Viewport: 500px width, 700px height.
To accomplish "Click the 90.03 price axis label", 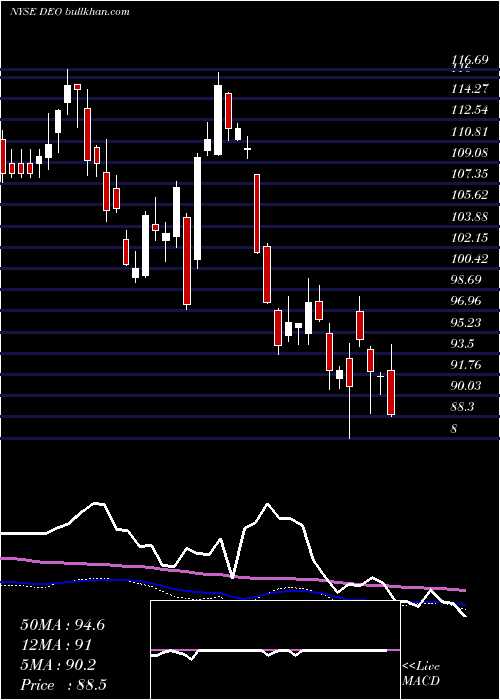I will pyautogui.click(x=467, y=386).
